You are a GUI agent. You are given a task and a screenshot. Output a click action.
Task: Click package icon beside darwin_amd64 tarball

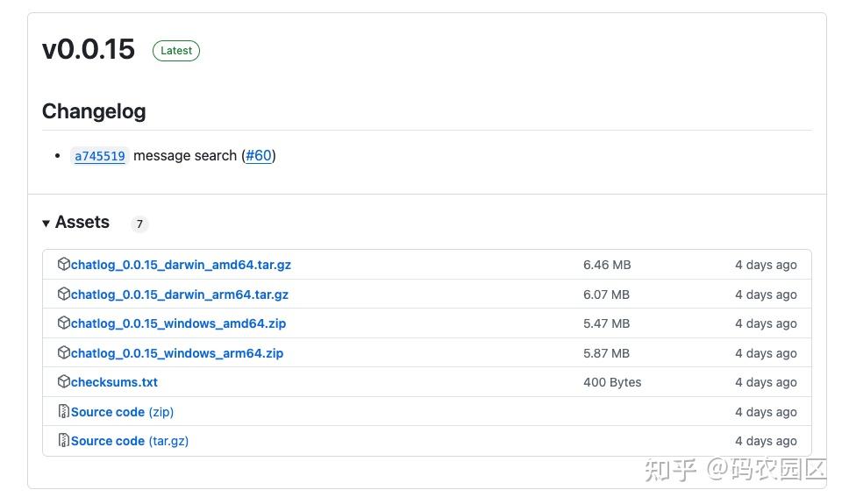tap(63, 264)
